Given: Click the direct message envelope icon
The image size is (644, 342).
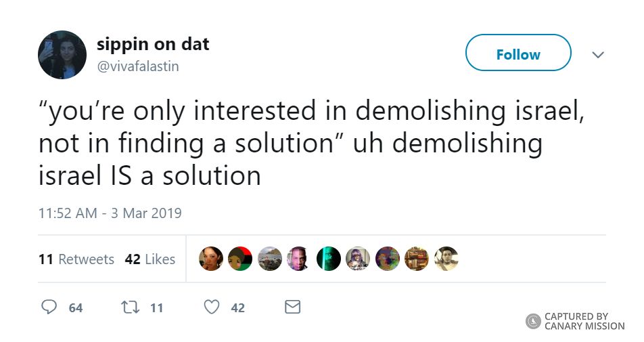Looking at the screenshot, I should 292,307.
